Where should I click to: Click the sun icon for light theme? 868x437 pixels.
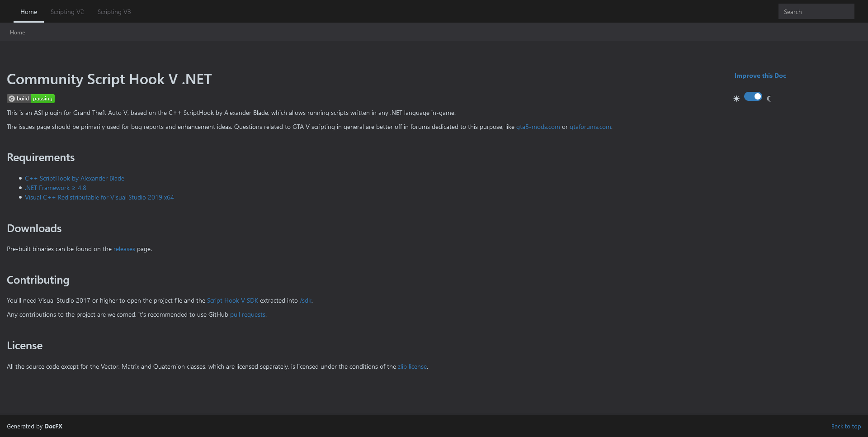tap(736, 98)
